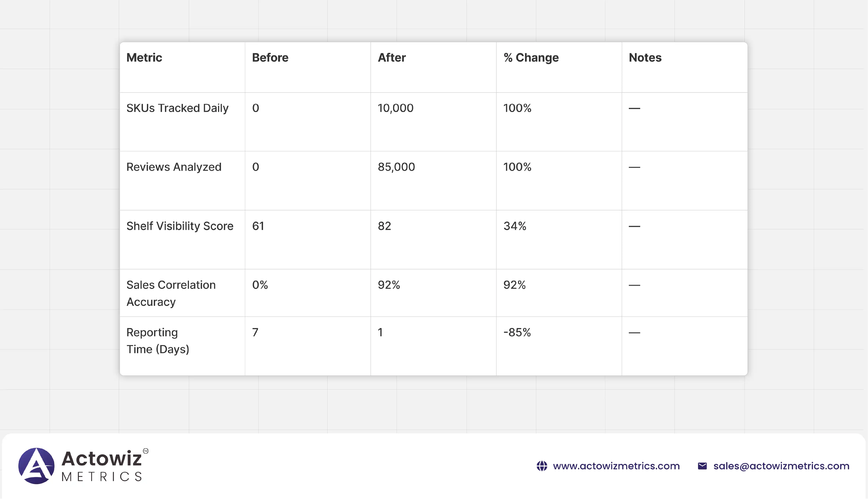
Task: Select the After column header
Action: pyautogui.click(x=392, y=58)
